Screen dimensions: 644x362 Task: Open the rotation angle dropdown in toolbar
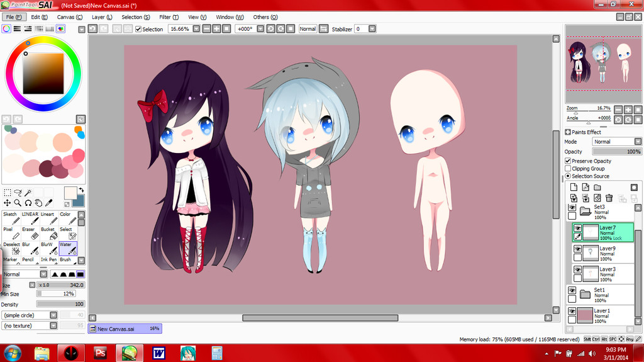click(x=260, y=29)
